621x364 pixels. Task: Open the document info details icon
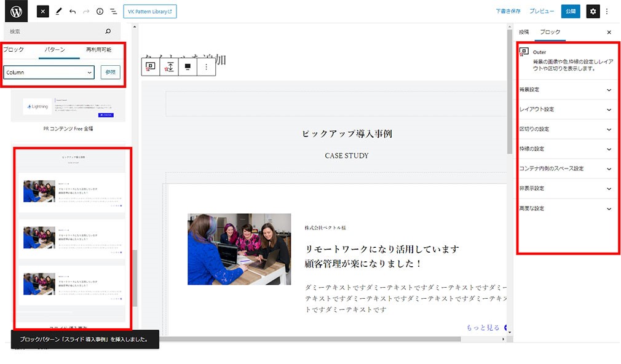coord(100,11)
